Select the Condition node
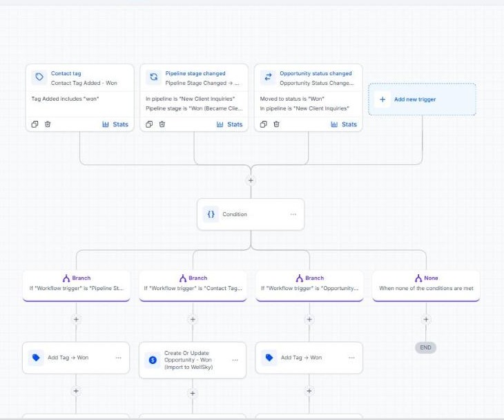504x420 pixels. pyautogui.click(x=251, y=214)
